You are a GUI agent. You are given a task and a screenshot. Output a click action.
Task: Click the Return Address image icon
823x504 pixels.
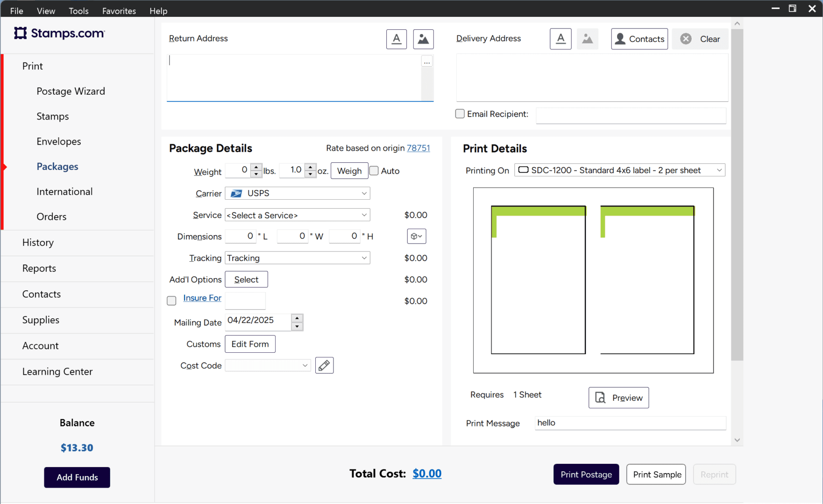pyautogui.click(x=423, y=39)
